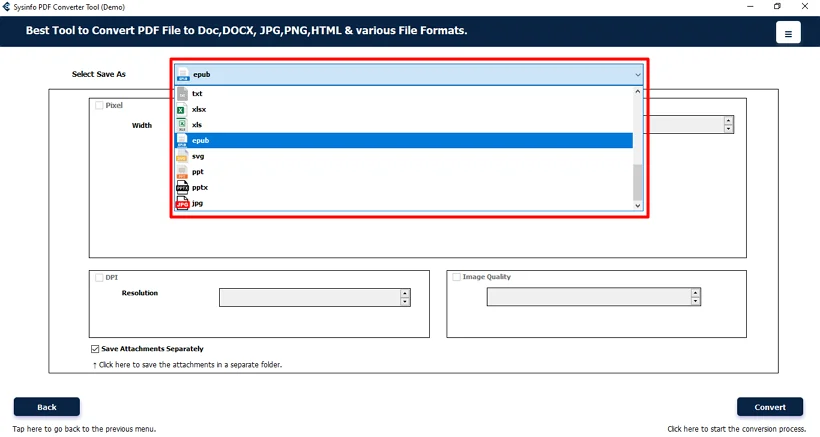
Task: Click the Back button
Action: click(47, 407)
